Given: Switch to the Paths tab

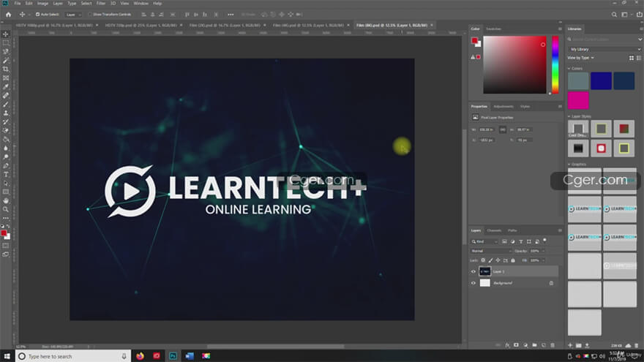Looking at the screenshot, I should click(x=512, y=230).
